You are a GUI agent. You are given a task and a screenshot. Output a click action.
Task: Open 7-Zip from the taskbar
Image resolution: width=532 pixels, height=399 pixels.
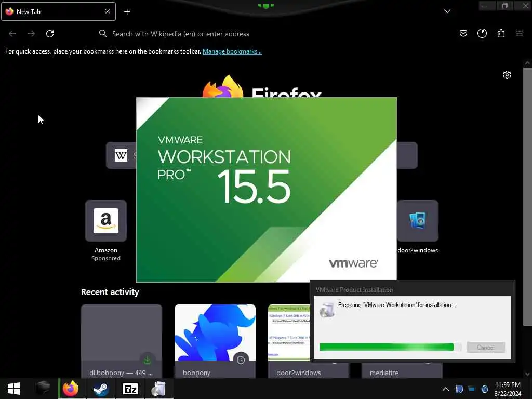130,389
